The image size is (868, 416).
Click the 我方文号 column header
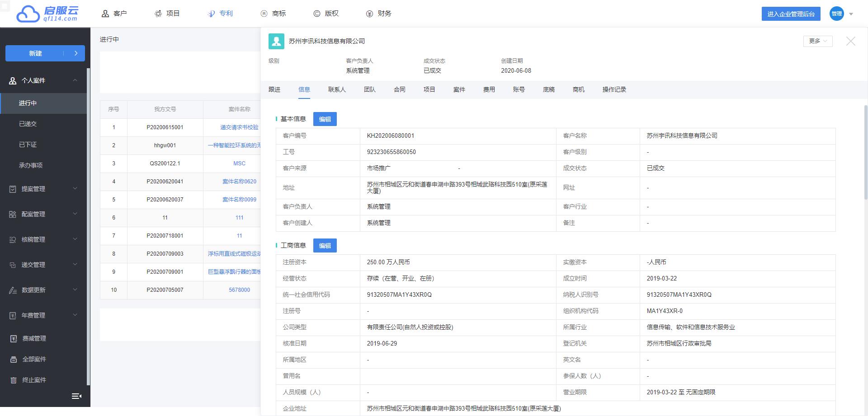pos(165,109)
